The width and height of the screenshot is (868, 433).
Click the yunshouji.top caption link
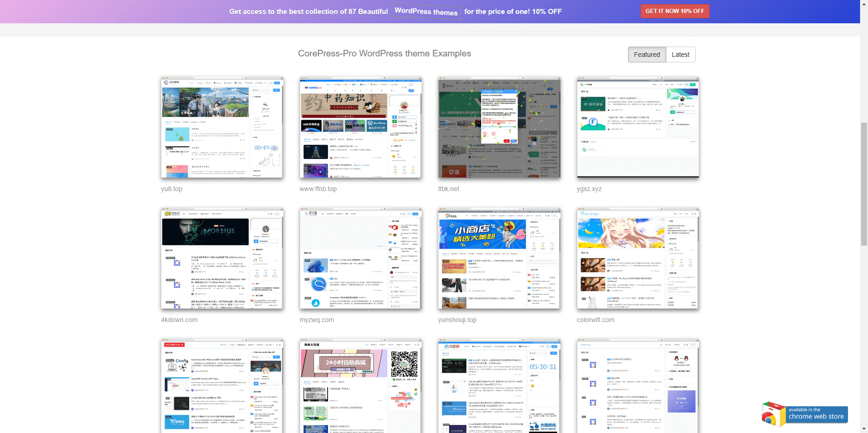pyautogui.click(x=457, y=320)
